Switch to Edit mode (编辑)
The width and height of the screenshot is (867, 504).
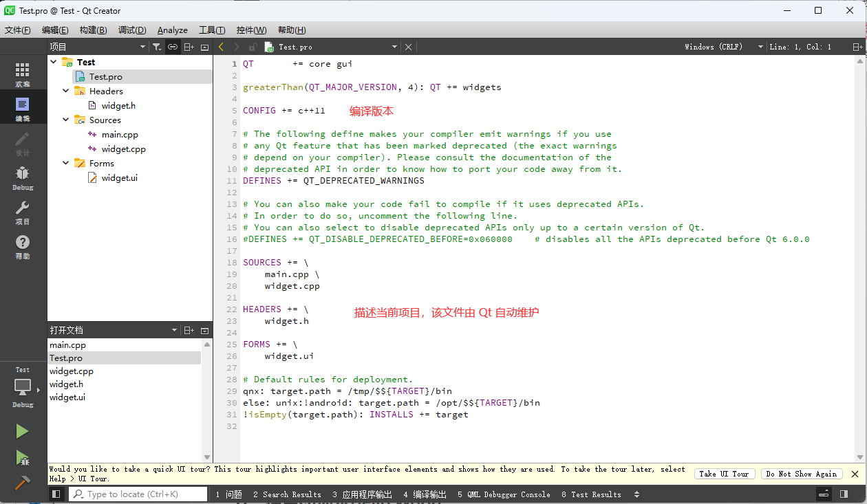coord(23,109)
